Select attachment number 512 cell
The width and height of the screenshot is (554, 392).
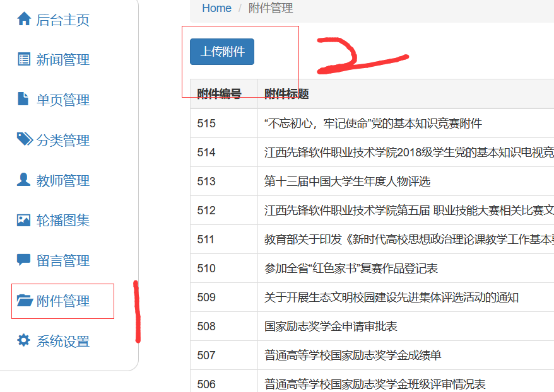coord(224,210)
